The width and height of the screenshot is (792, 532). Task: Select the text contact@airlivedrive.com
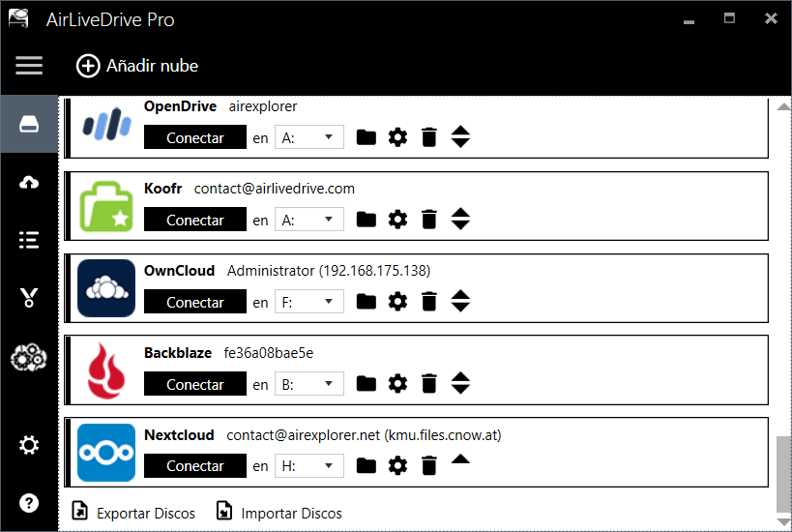(x=275, y=189)
